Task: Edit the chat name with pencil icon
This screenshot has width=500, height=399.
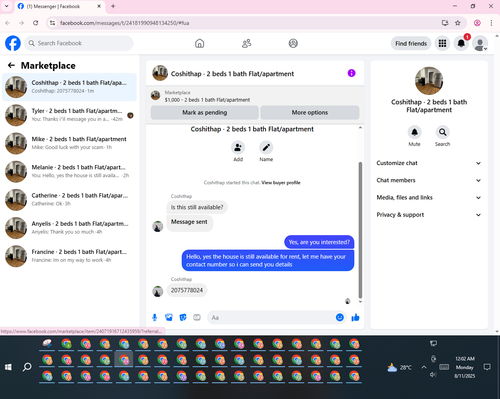Action: click(266, 147)
